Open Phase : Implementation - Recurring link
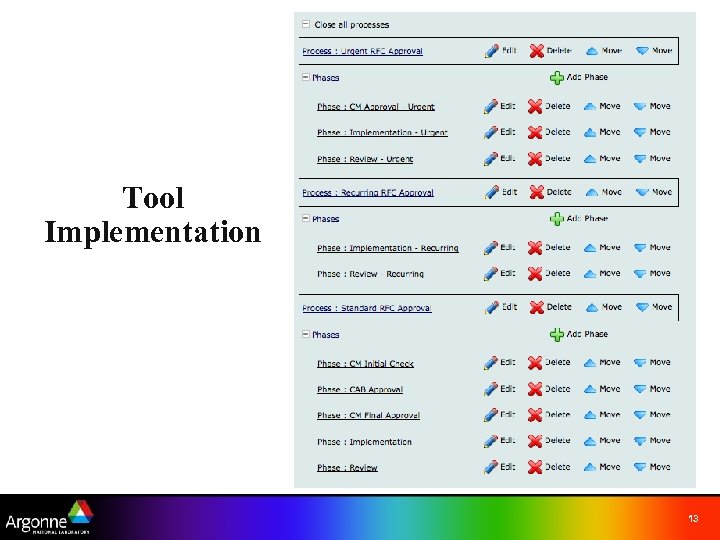 point(388,248)
